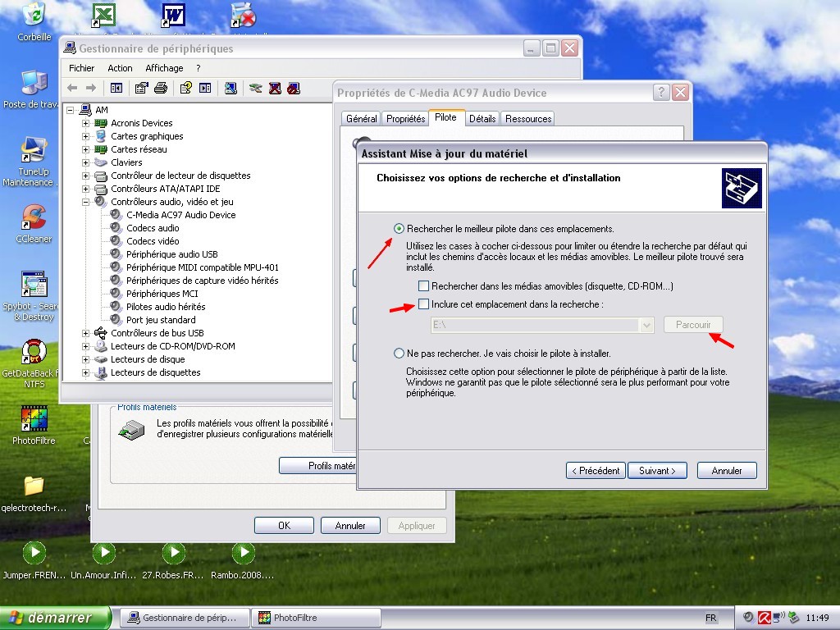Screen dimensions: 840x630
Task: Select 'Rechercher le meilleur pilote' radio button
Action: [x=399, y=229]
